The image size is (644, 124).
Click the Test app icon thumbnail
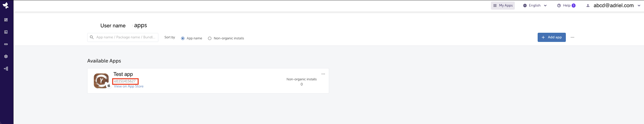coord(101,81)
